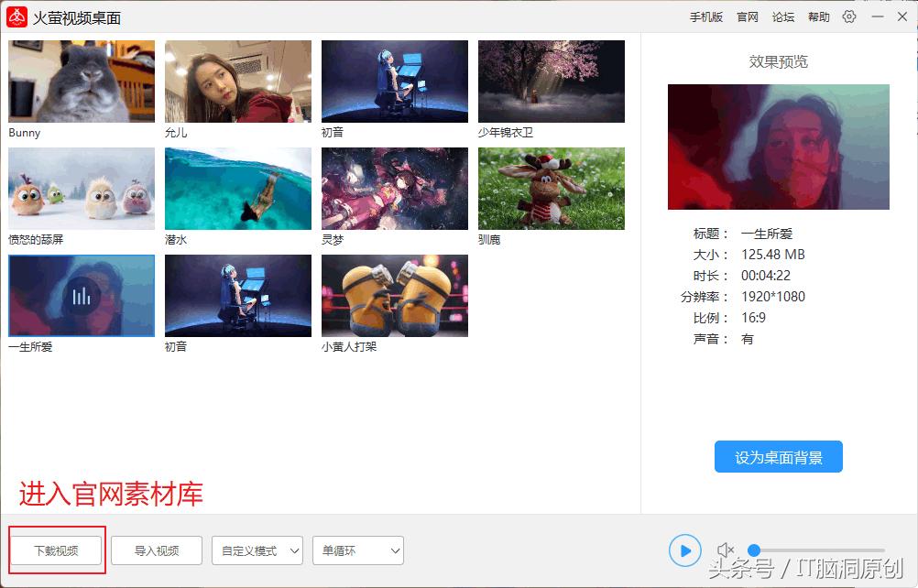Open the 帮助 help menu
This screenshot has height=588, width=918.
(x=818, y=16)
